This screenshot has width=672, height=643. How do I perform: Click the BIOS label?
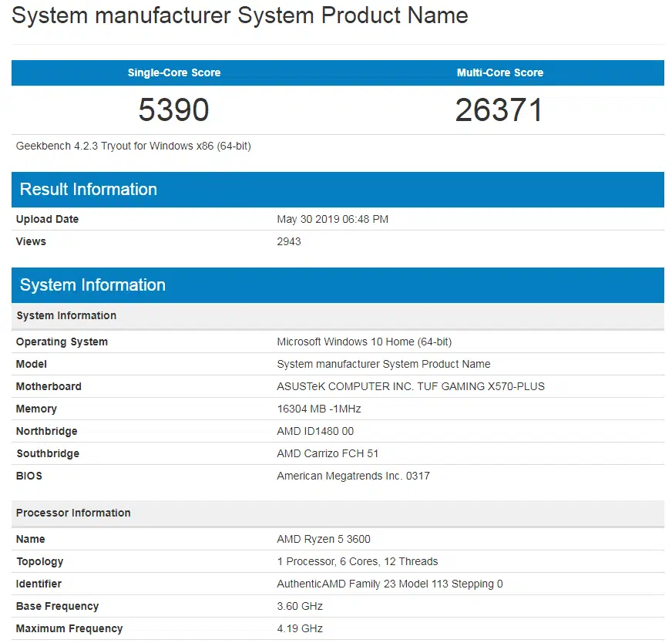pyautogui.click(x=29, y=476)
